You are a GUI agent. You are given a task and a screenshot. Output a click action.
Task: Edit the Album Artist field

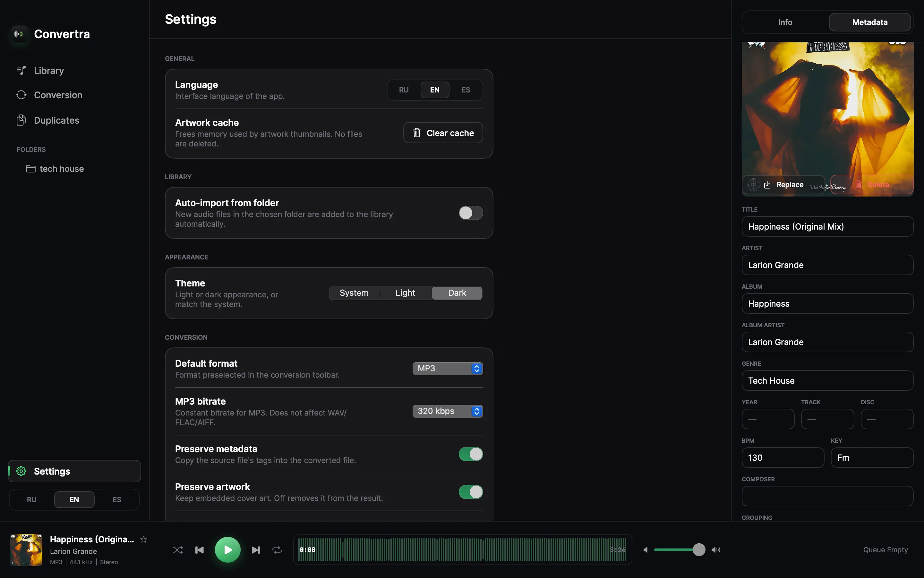click(x=827, y=342)
